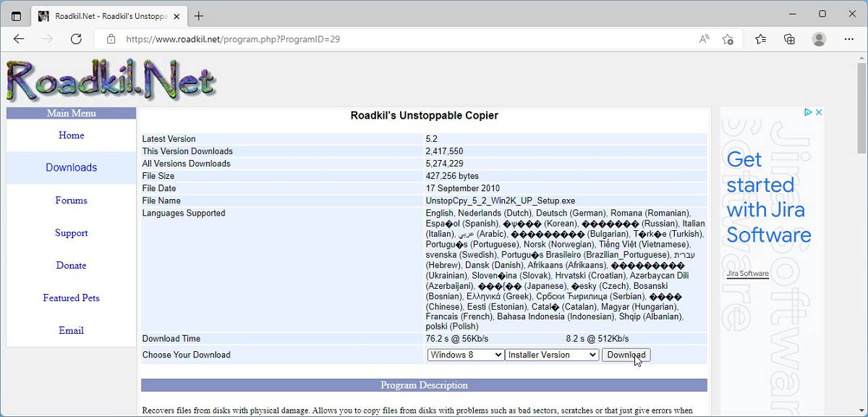This screenshot has width=868, height=417.
Task: Open the tab actions menu icon
Action: click(x=17, y=16)
